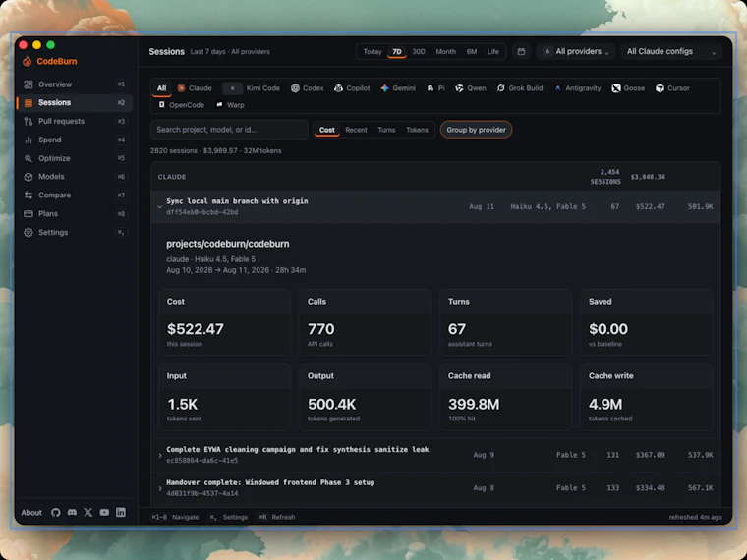Filter sessions by Copilot provider
Image resolution: width=747 pixels, height=560 pixels.
tap(352, 88)
